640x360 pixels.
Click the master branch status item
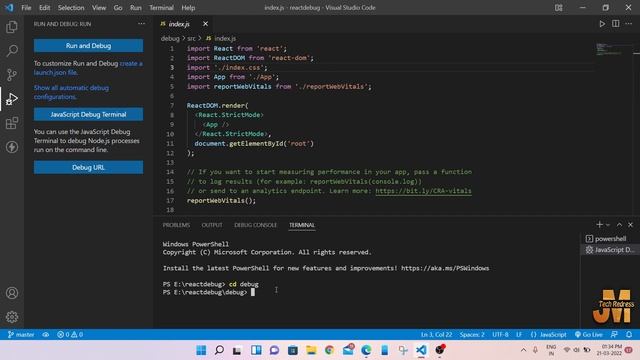click(21, 334)
